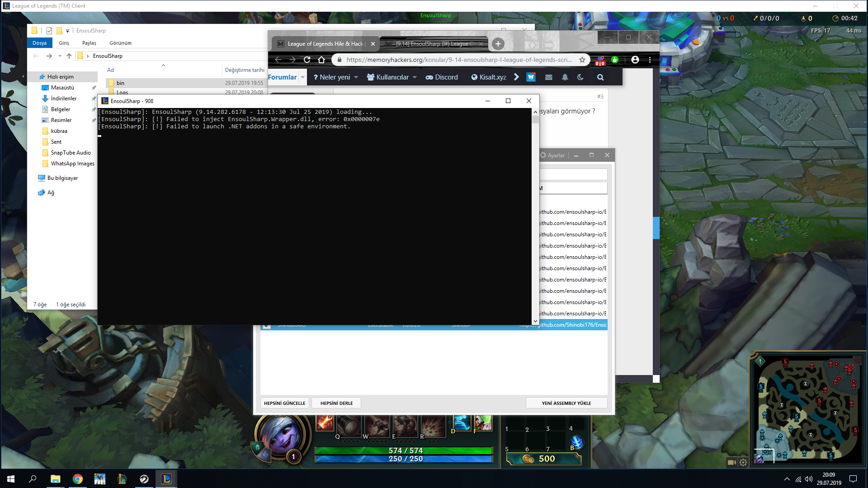
Task: Open the Görünüm ribbon tab
Action: 120,43
